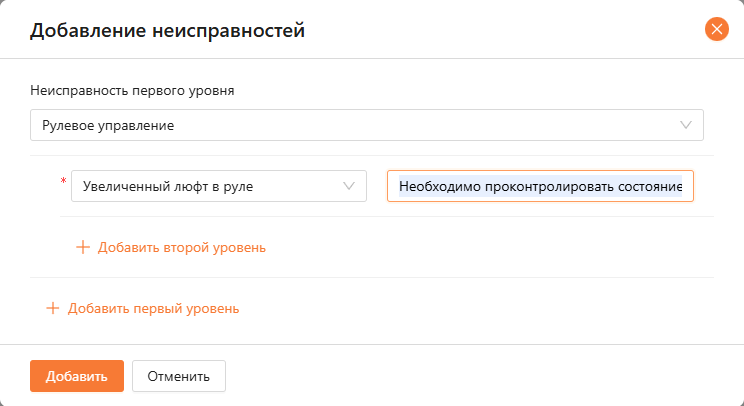Click the Добавить первый уровень link
The width and height of the screenshot is (744, 406).
(153, 308)
